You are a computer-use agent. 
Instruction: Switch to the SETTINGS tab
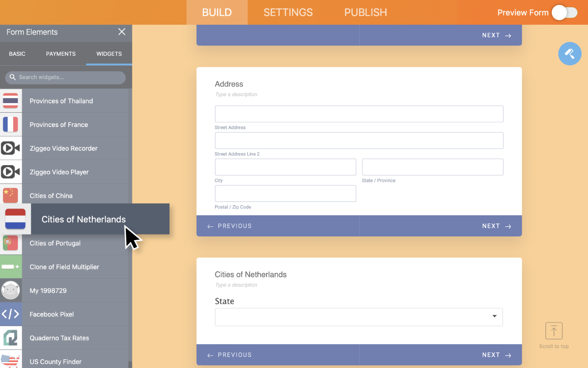288,12
